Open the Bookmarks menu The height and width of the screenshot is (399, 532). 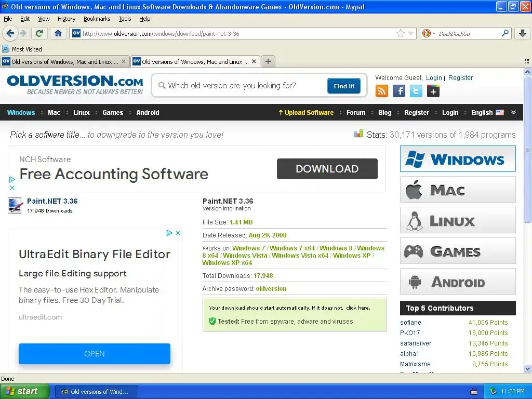(x=97, y=19)
